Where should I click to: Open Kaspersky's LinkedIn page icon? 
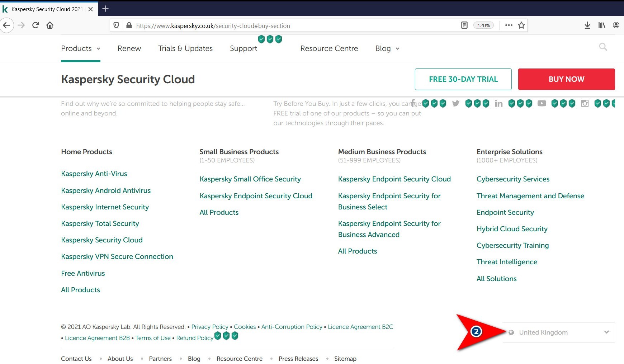click(x=498, y=104)
